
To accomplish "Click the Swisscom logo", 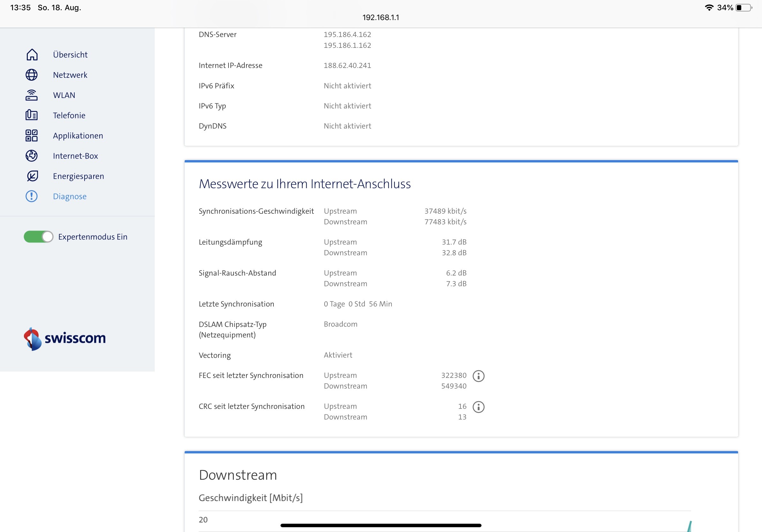I will pos(65,339).
